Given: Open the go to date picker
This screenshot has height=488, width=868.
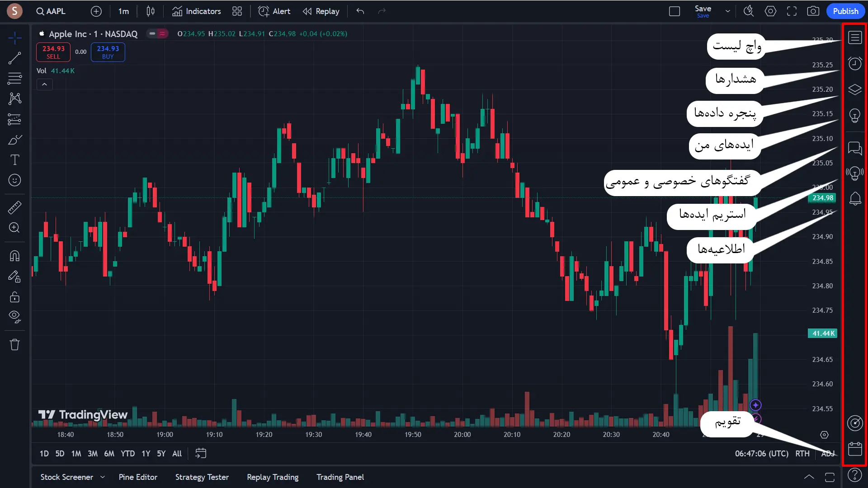Looking at the screenshot, I should point(201,453).
